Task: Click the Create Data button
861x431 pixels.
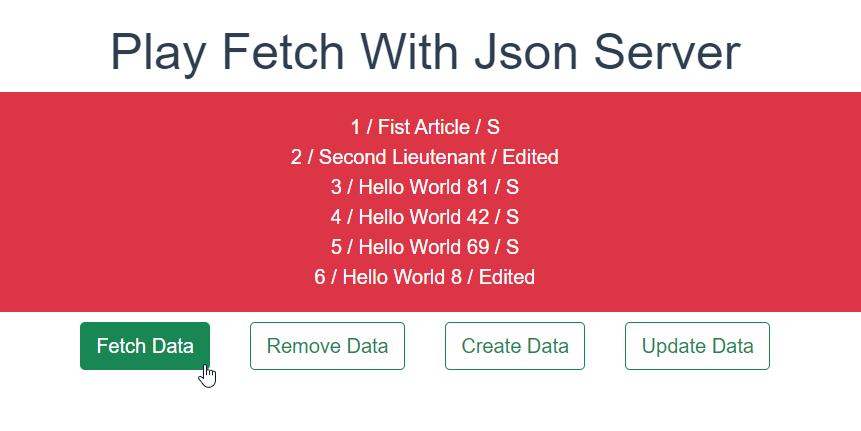Action: (x=515, y=346)
